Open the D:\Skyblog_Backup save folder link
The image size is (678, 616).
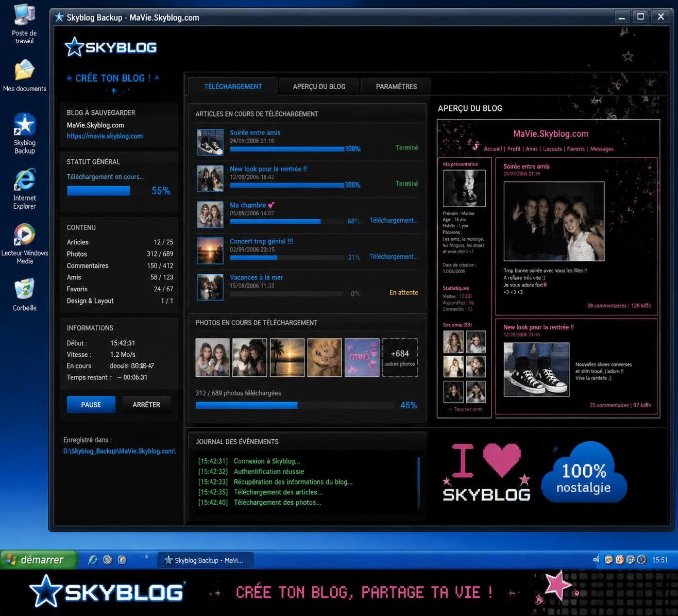120,451
